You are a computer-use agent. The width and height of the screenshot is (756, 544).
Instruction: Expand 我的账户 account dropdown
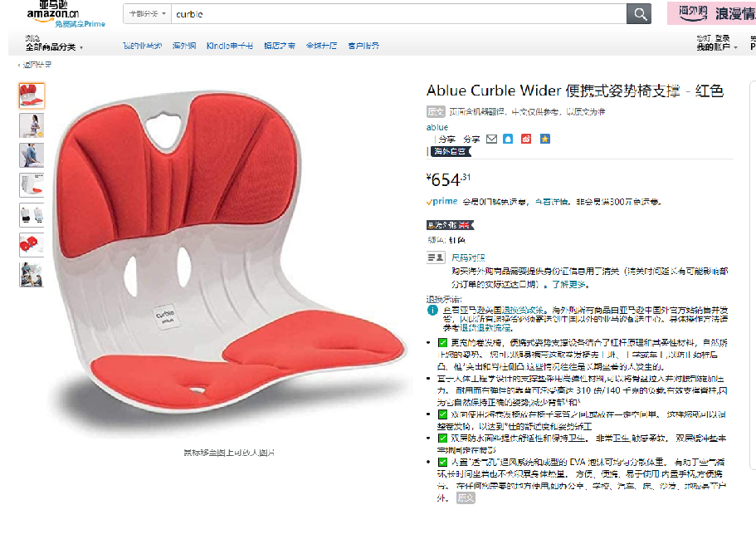pyautogui.click(x=716, y=47)
